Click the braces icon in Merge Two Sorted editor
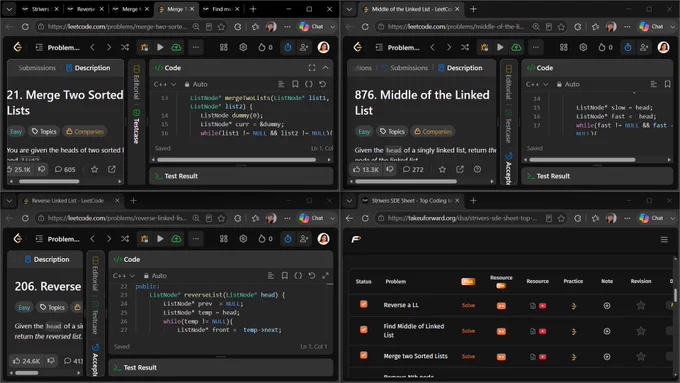This screenshot has height=383, width=680. [x=308, y=84]
